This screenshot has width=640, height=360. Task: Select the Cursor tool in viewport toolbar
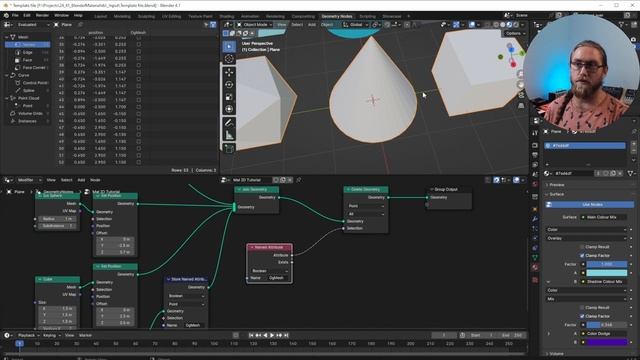229,59
